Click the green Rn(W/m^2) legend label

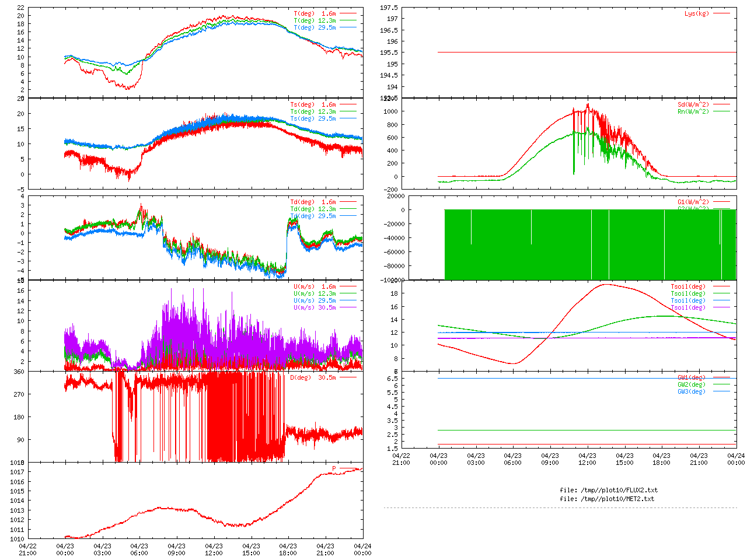tap(693, 111)
